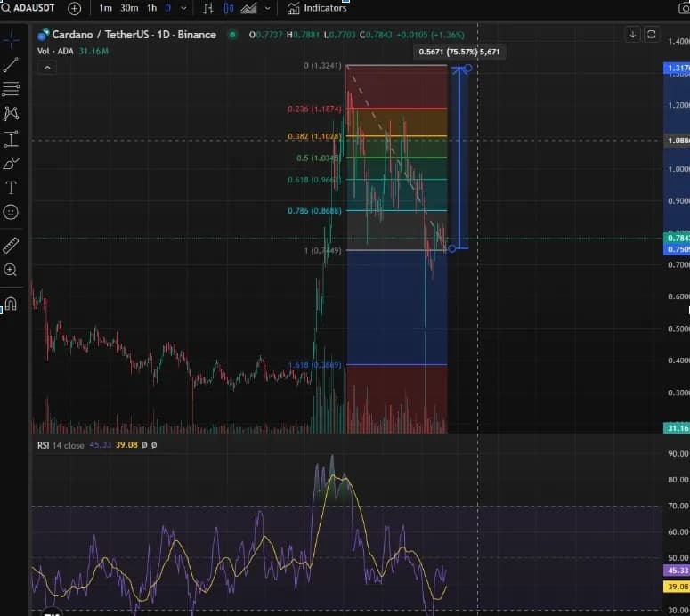
Task: Toggle the candlestick chart style
Action: tap(228, 8)
